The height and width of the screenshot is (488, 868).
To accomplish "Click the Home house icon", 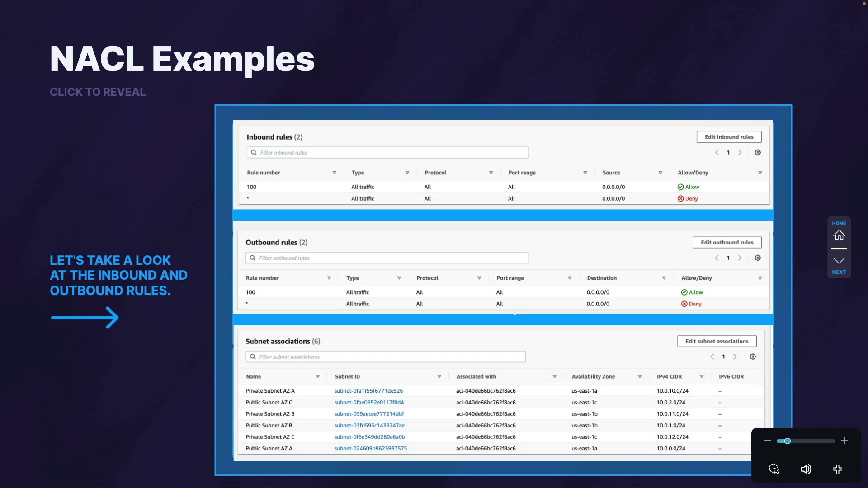I will coord(839,235).
